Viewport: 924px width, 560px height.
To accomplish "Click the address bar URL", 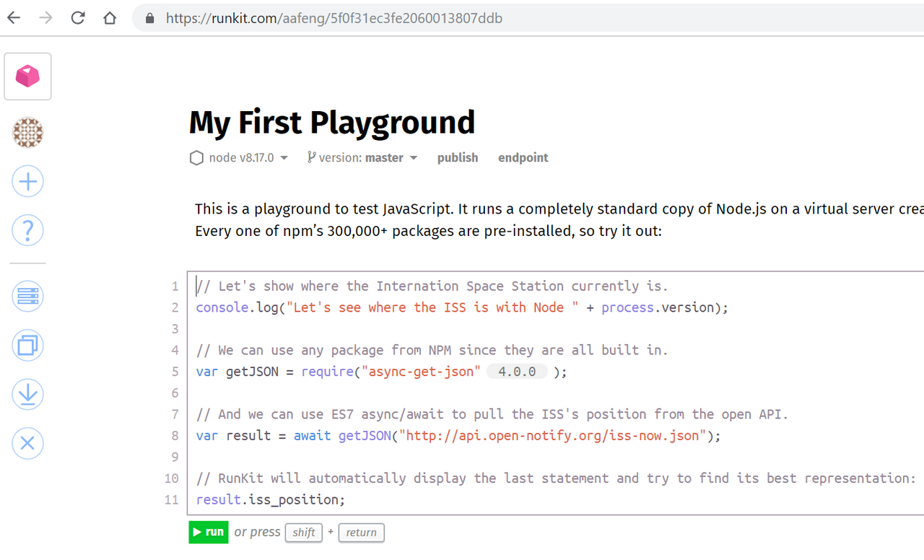I will (x=334, y=19).
